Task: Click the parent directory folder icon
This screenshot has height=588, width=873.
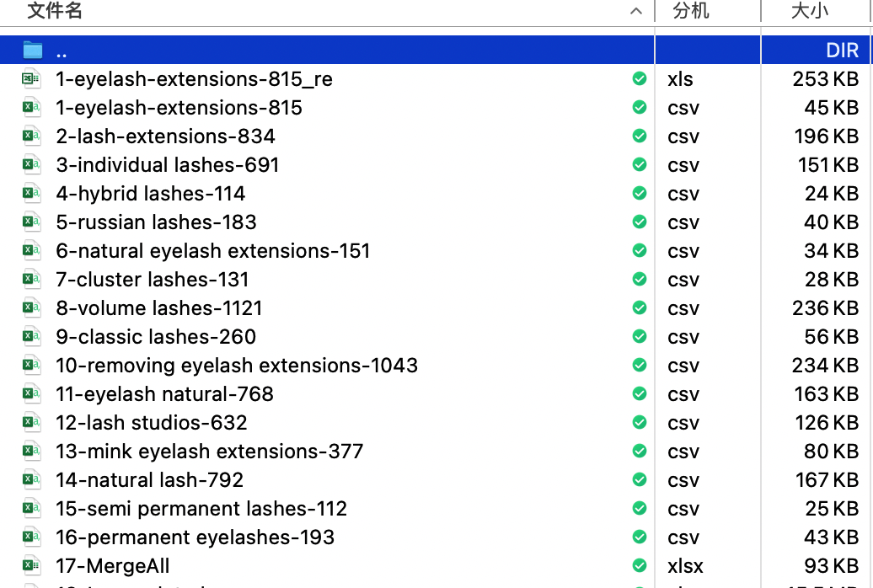Action: tap(32, 51)
